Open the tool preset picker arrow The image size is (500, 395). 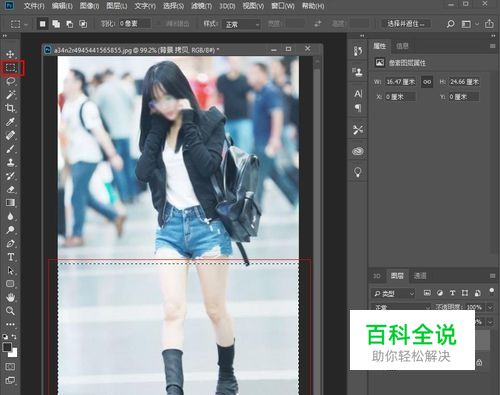26,24
